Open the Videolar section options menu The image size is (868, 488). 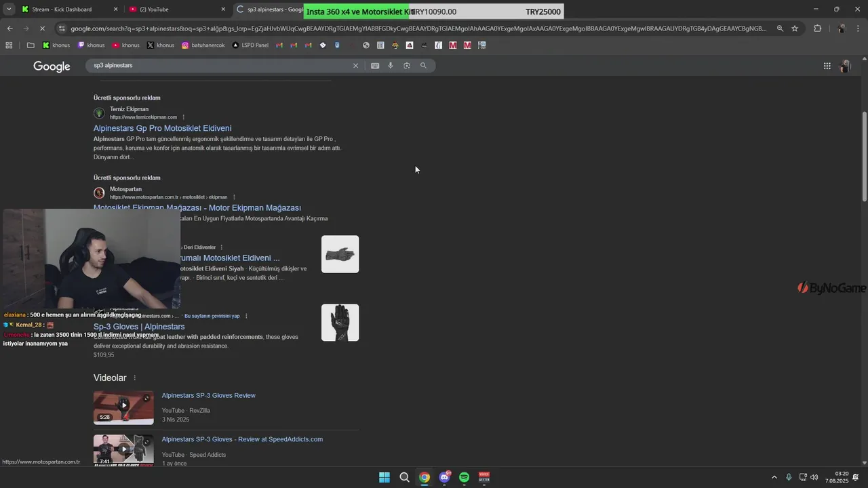click(x=134, y=378)
